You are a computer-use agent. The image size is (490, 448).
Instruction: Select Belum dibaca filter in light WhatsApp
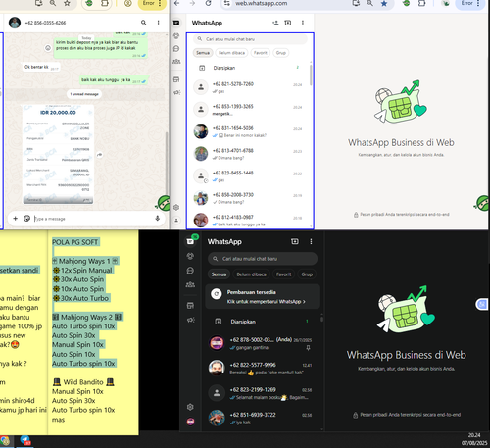coord(231,53)
